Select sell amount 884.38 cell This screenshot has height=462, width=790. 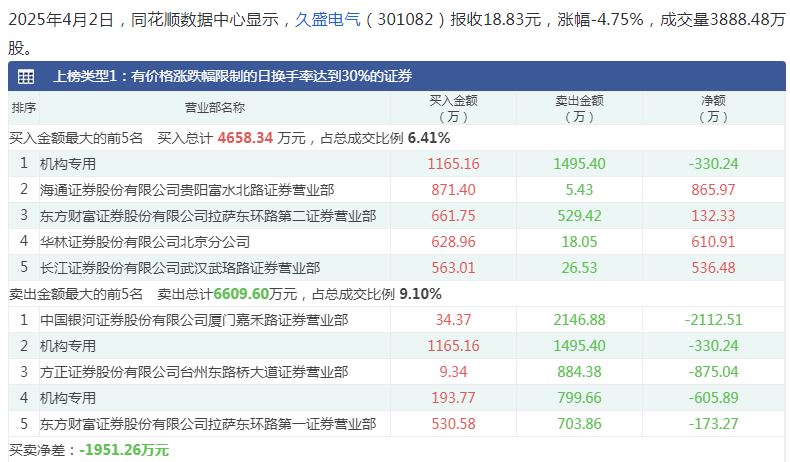[579, 372]
